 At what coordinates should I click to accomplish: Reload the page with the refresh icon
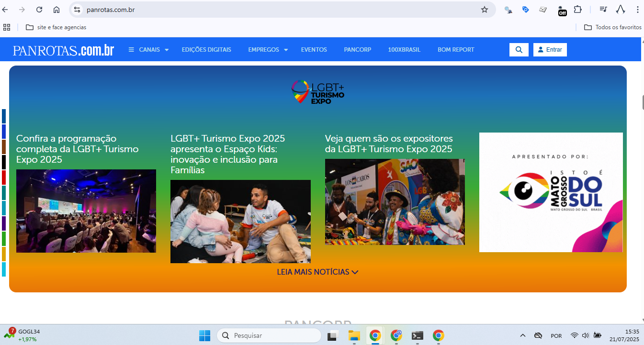coord(39,10)
